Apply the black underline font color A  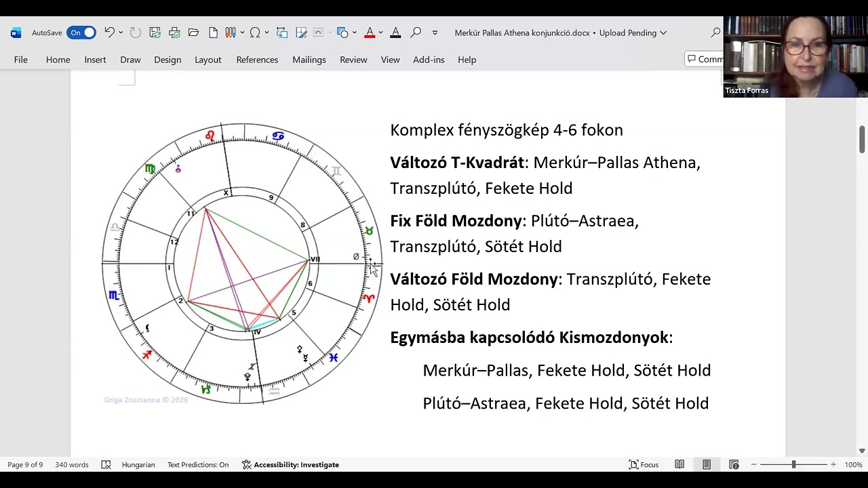pyautogui.click(x=395, y=33)
